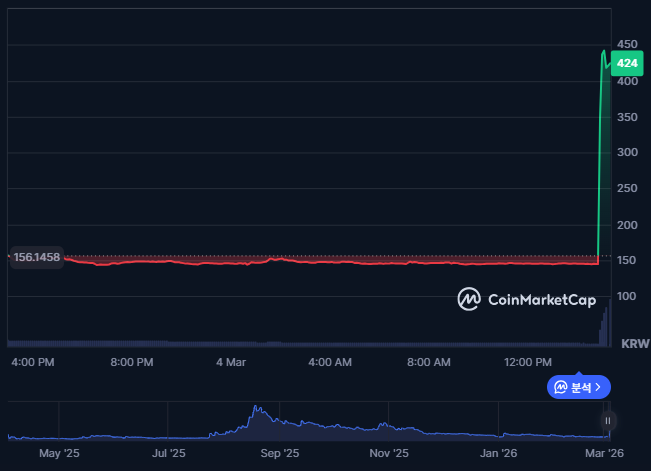Click the 4:00 PM time axis label
The image size is (651, 471).
tap(32, 361)
